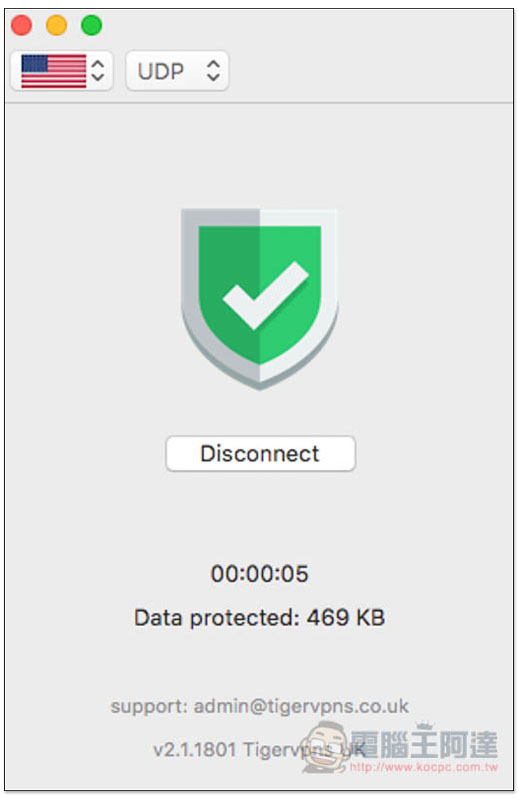
Task: Open the www.kocpc.com.tw watermark link
Action: [424, 767]
